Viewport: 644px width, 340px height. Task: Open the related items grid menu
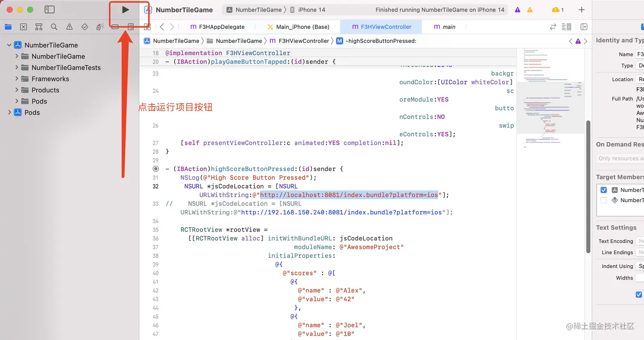pyautogui.click(x=147, y=27)
